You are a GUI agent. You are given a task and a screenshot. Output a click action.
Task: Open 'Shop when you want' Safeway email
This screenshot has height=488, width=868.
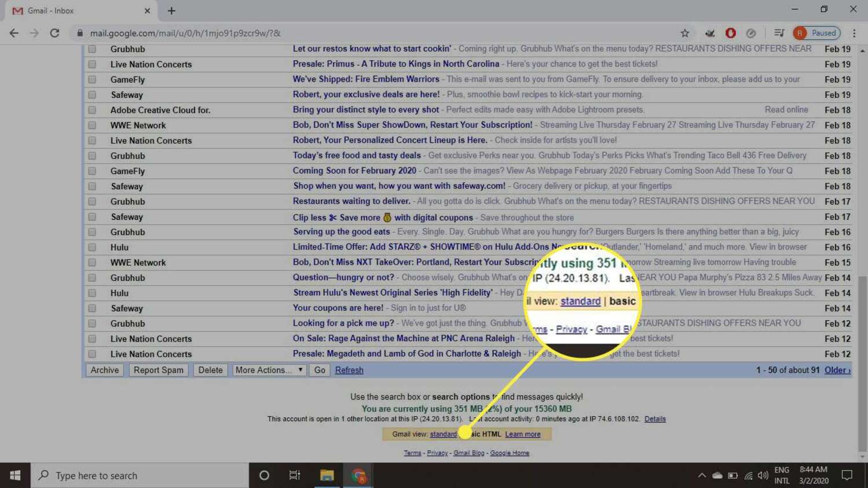[x=399, y=186]
